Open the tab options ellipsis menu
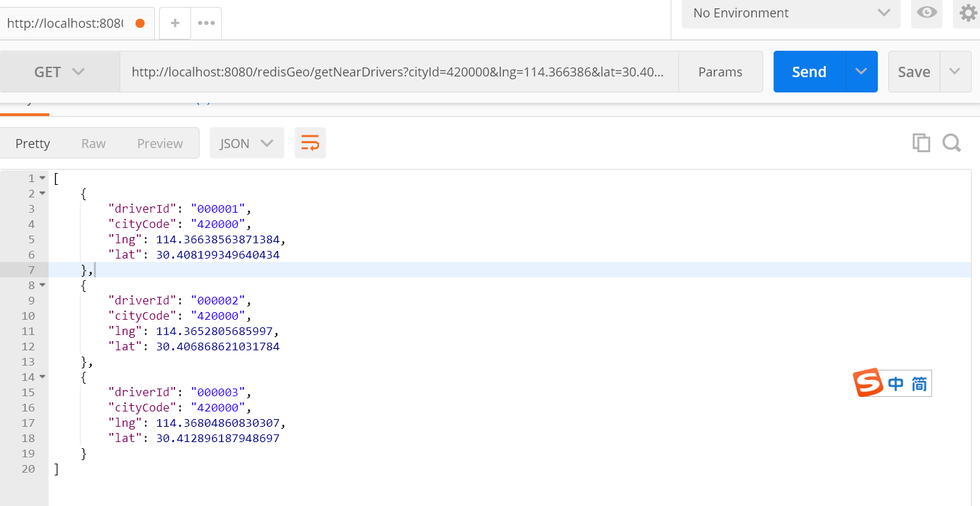Image resolution: width=980 pixels, height=506 pixels. coord(206,23)
